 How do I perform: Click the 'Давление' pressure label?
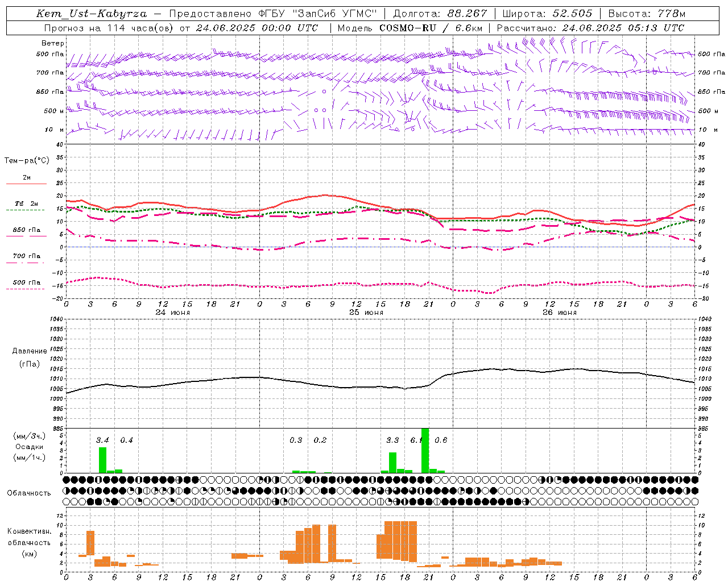(x=29, y=351)
